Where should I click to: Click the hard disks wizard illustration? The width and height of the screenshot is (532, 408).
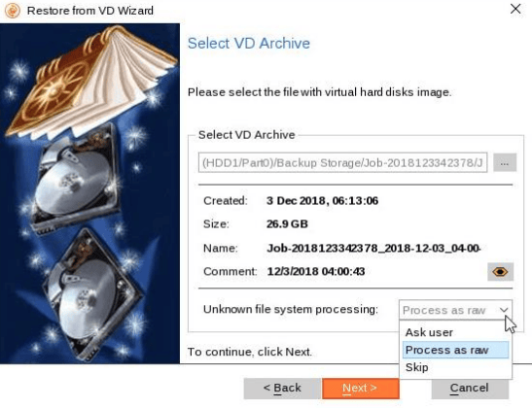[x=89, y=193]
